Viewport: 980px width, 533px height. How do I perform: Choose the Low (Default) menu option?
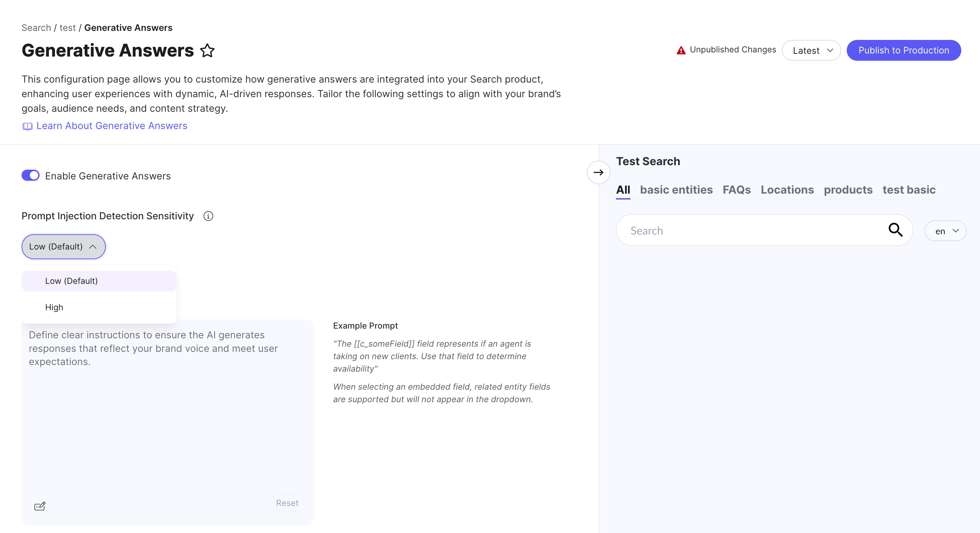click(x=71, y=281)
